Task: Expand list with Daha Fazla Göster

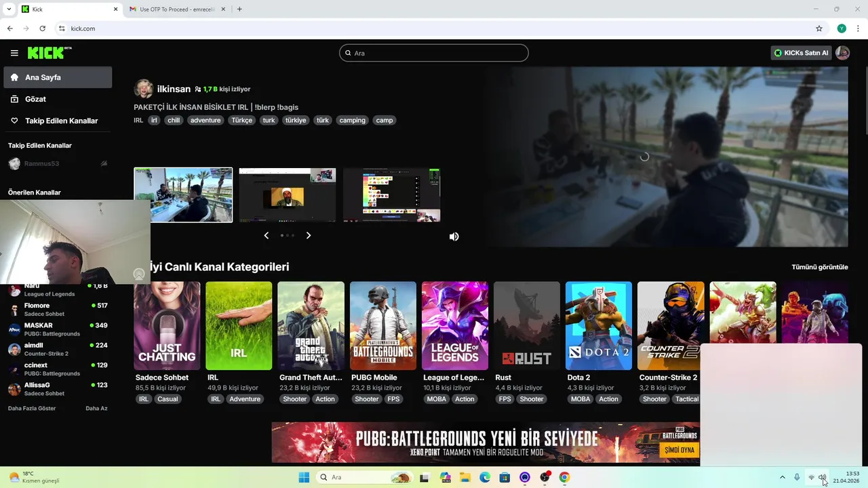Action: point(32,408)
